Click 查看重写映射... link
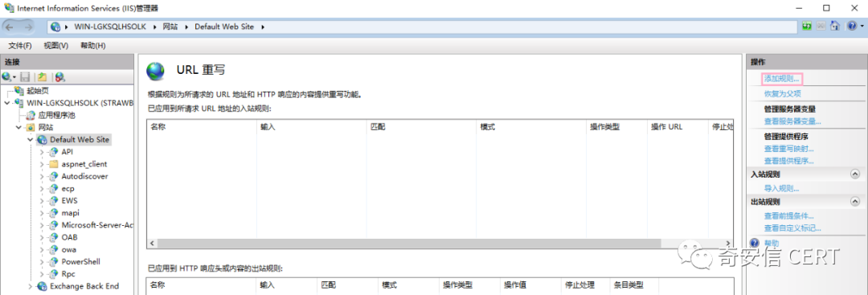The image size is (868, 295). (x=789, y=149)
